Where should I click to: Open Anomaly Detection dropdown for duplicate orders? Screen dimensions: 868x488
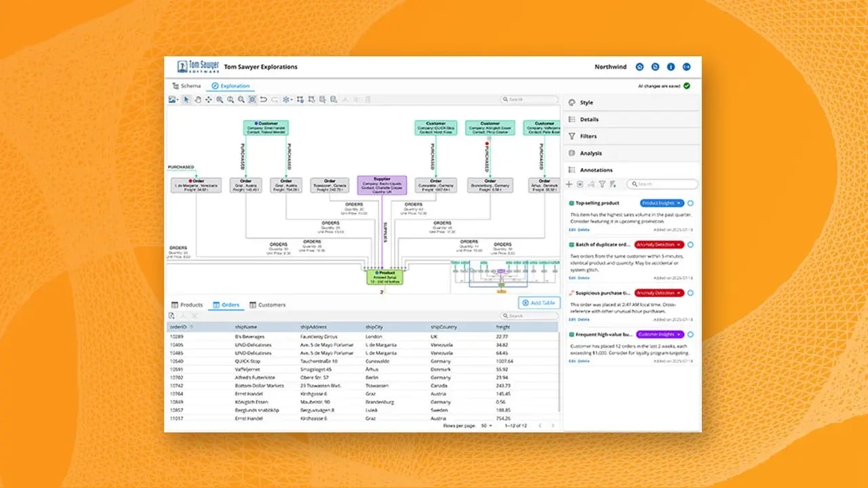point(659,245)
